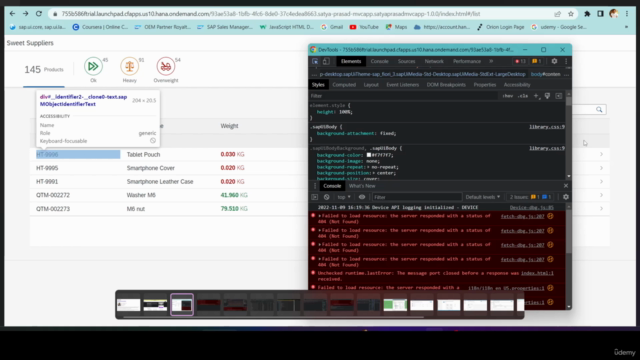640x360 pixels.
Task: Expand more DevTools tabs chevron
Action: coord(491,61)
